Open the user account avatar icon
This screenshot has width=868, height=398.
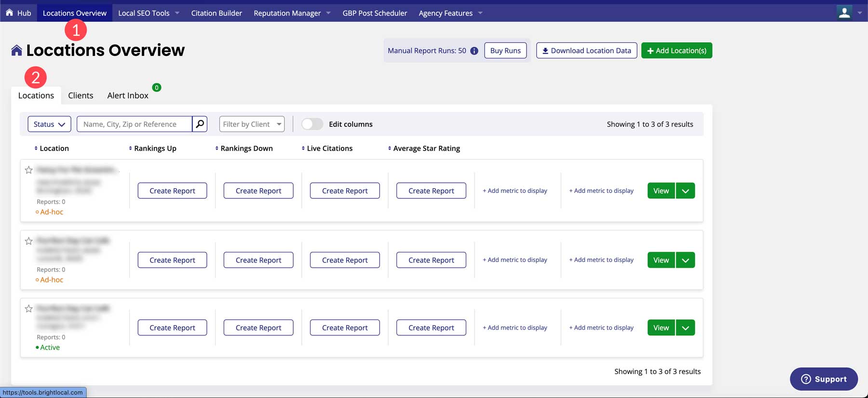point(844,13)
